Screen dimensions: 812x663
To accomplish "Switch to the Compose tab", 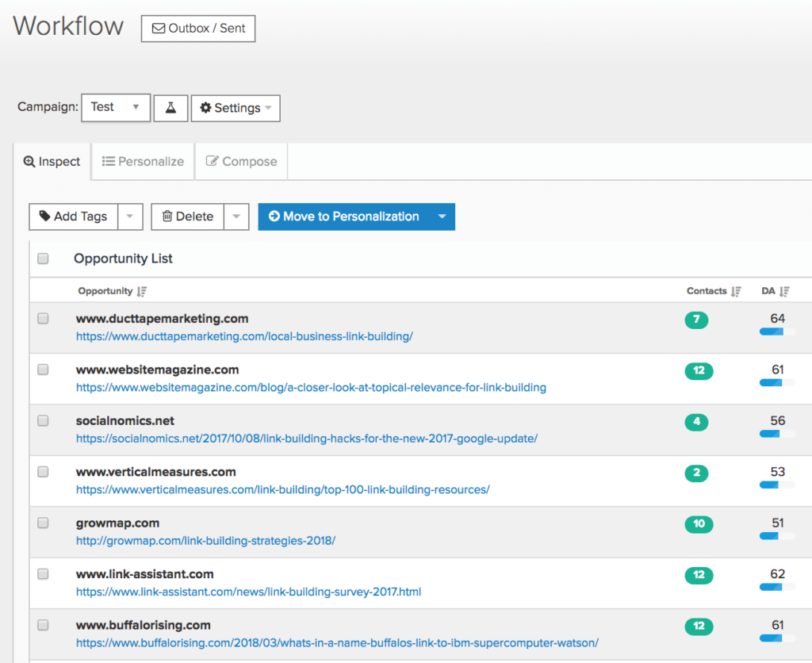I will (242, 161).
